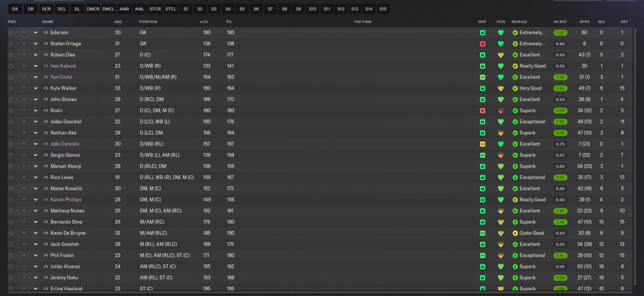Image resolution: width=644 pixels, height=296 pixels.
Task: Click the S15 substitute slot button
Action: point(383,9)
